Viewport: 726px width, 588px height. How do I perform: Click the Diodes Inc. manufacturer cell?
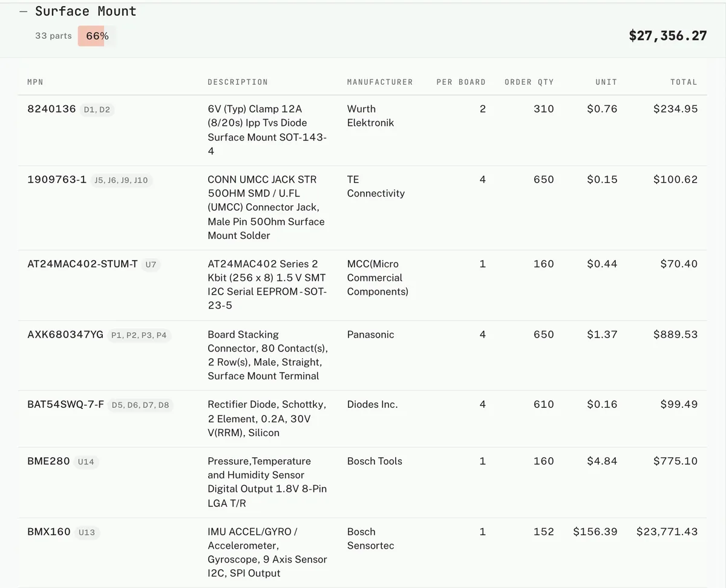click(x=372, y=405)
